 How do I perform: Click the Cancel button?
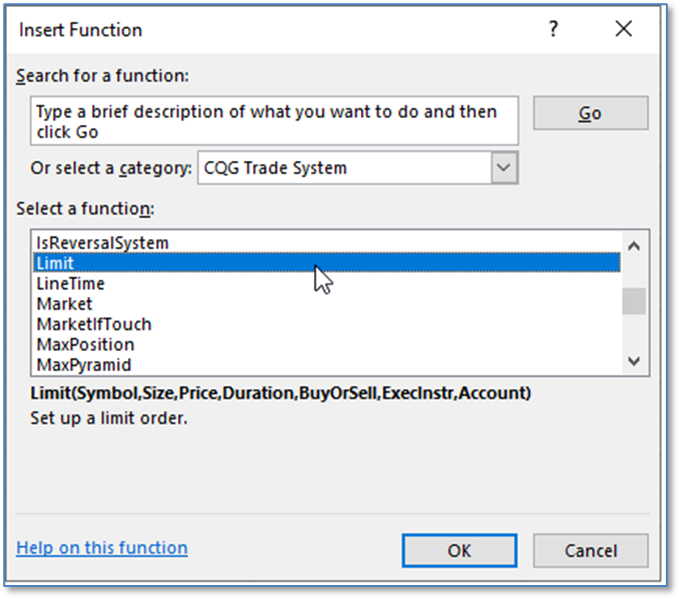pos(590,551)
